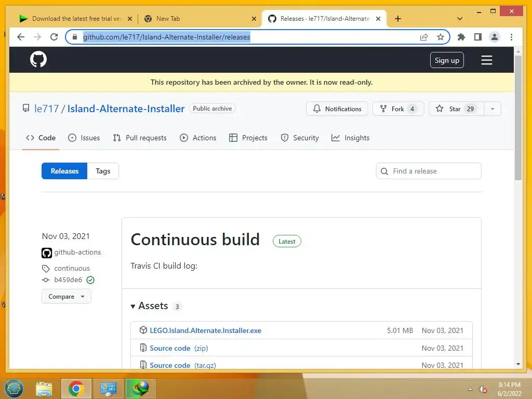Reload the page with the refresh icon
The height and width of the screenshot is (399, 532).
[54, 37]
